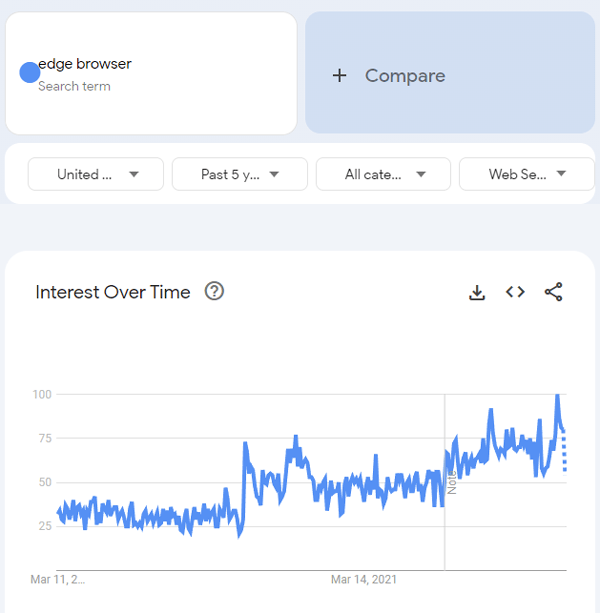Open the Interest Over Time help icon
The height and width of the screenshot is (613, 600).
(x=214, y=292)
